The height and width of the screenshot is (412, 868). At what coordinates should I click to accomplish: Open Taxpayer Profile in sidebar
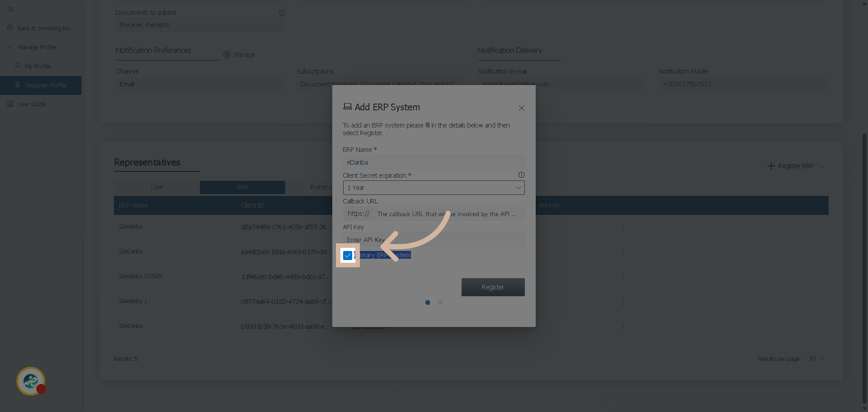tap(45, 85)
